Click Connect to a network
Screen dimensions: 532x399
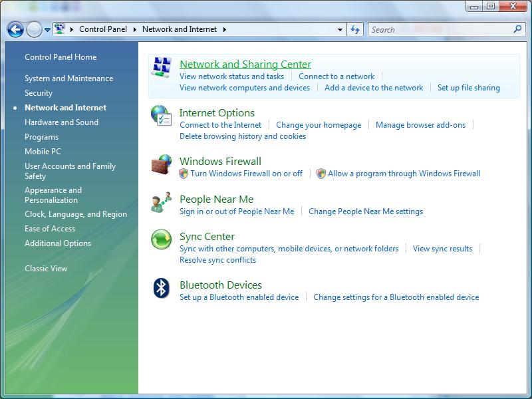(336, 76)
